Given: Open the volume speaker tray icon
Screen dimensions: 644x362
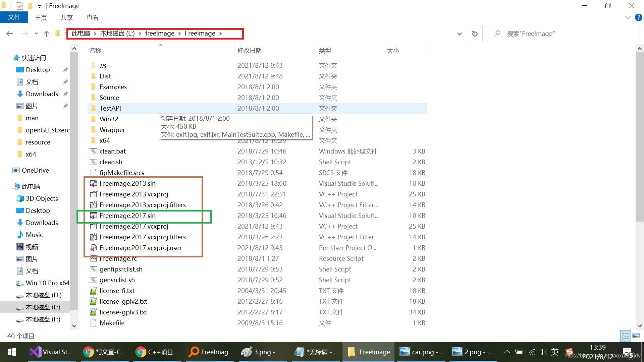Looking at the screenshot, I should click(543, 352).
